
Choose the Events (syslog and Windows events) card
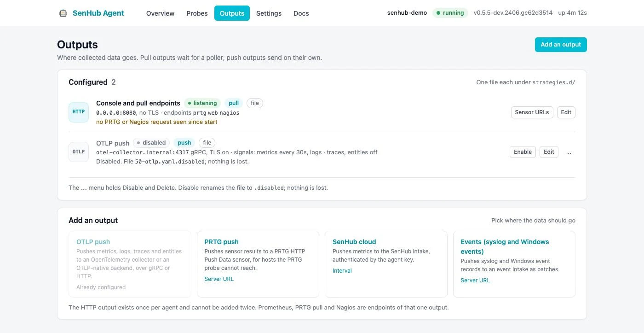tap(514, 264)
